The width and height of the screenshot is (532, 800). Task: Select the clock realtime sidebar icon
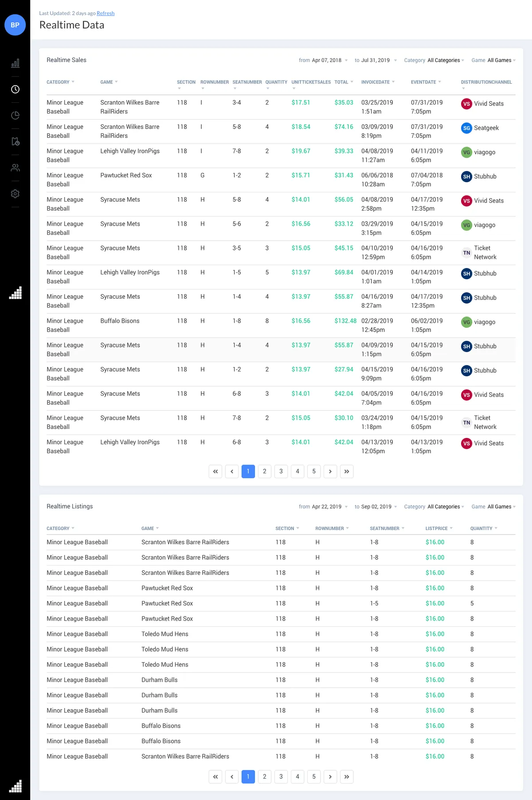(x=15, y=90)
